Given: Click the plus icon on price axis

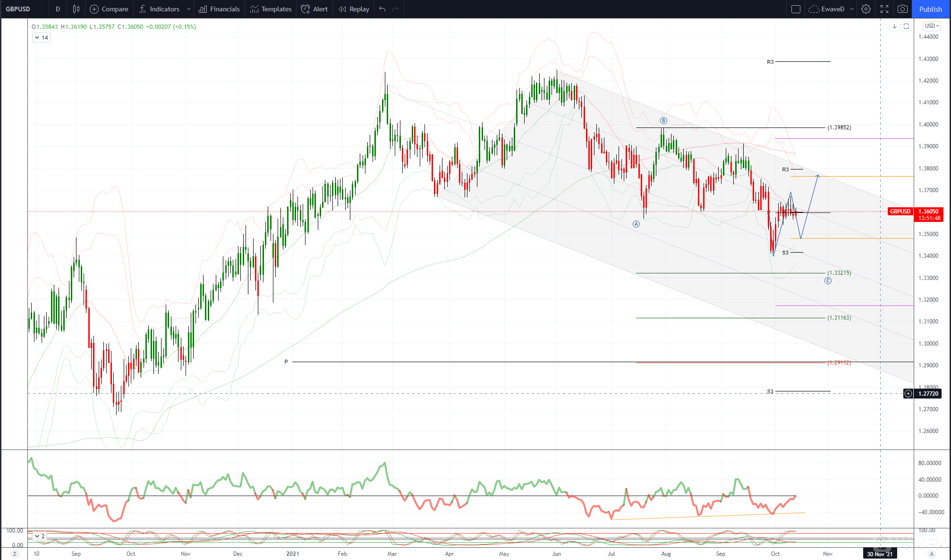Looking at the screenshot, I should (908, 393).
